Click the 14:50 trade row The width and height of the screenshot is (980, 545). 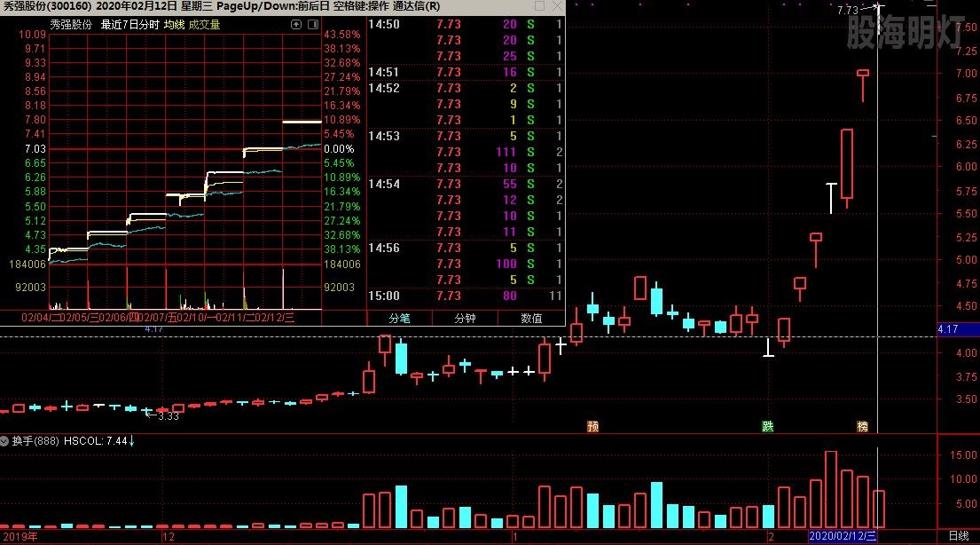pos(466,24)
